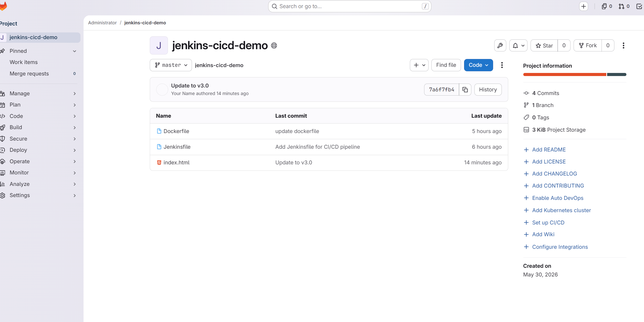Expand the Build sidebar section
This screenshot has height=322, width=644.
(39, 127)
